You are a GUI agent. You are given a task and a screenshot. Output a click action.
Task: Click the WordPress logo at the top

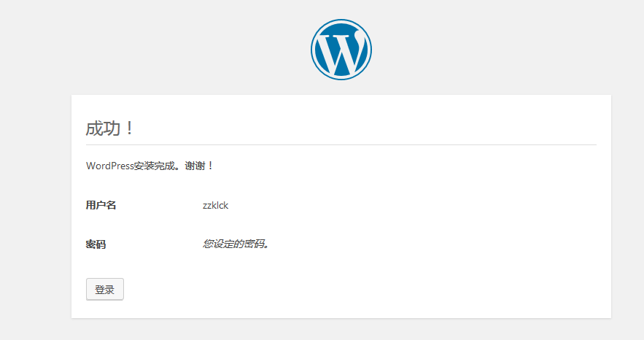pyautogui.click(x=341, y=50)
